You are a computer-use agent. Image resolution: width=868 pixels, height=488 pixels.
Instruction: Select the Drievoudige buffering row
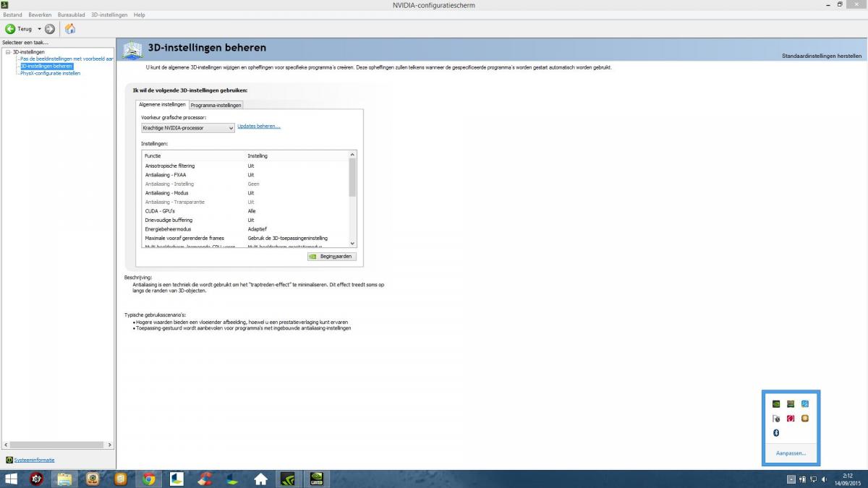coord(246,220)
